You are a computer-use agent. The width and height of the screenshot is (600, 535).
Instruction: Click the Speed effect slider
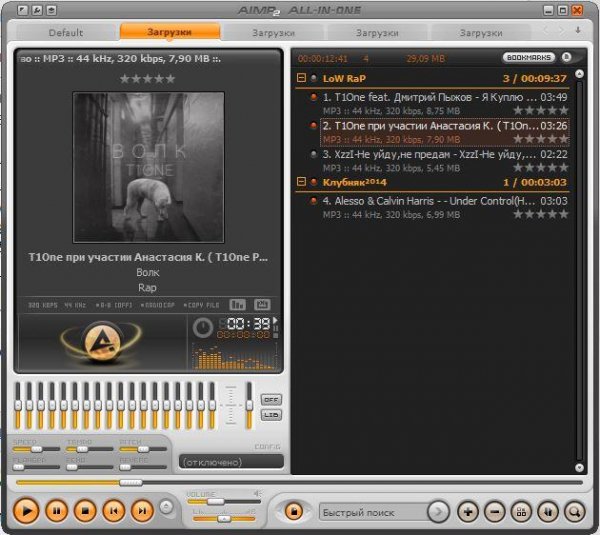[x=36, y=449]
